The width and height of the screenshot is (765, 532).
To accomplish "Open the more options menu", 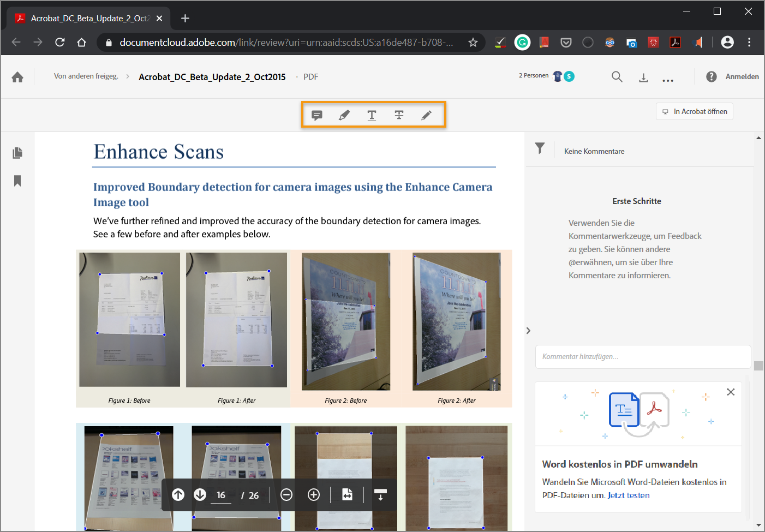I will (668, 79).
